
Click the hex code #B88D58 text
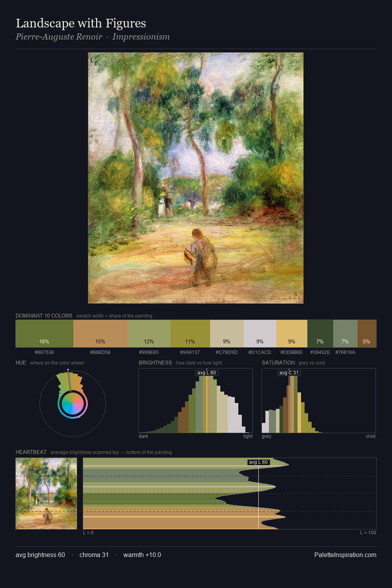(x=100, y=352)
